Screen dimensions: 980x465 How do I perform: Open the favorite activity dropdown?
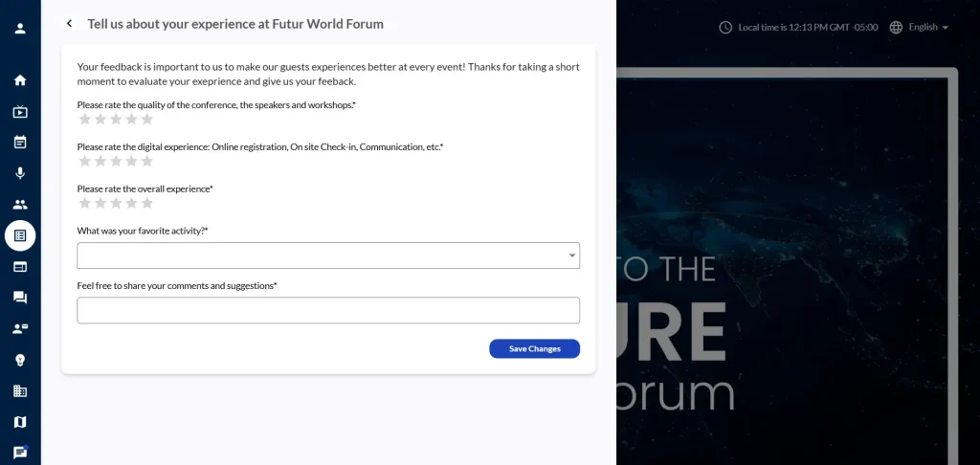point(328,255)
